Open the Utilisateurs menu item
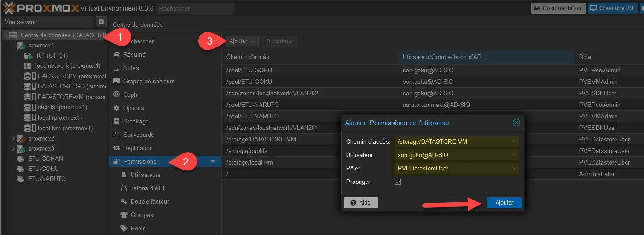 click(145, 175)
